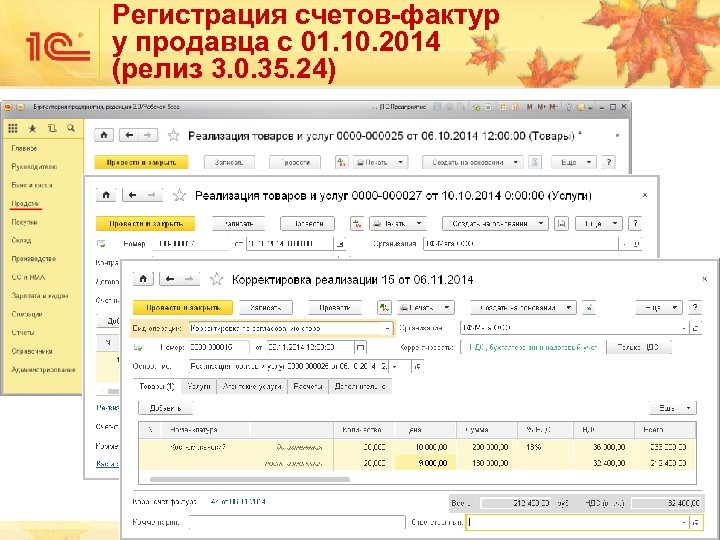Click the goods table horizontal scrollbar
720x540 pixels.
249,480
